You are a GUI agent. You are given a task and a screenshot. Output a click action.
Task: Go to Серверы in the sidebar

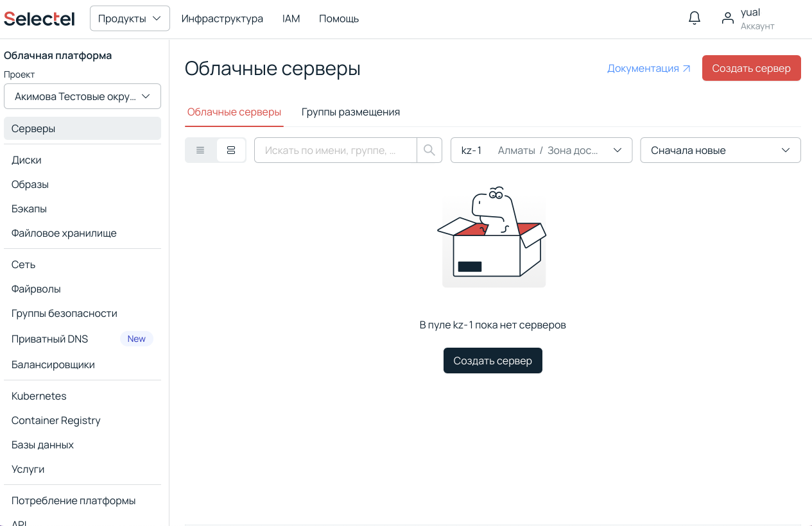82,128
